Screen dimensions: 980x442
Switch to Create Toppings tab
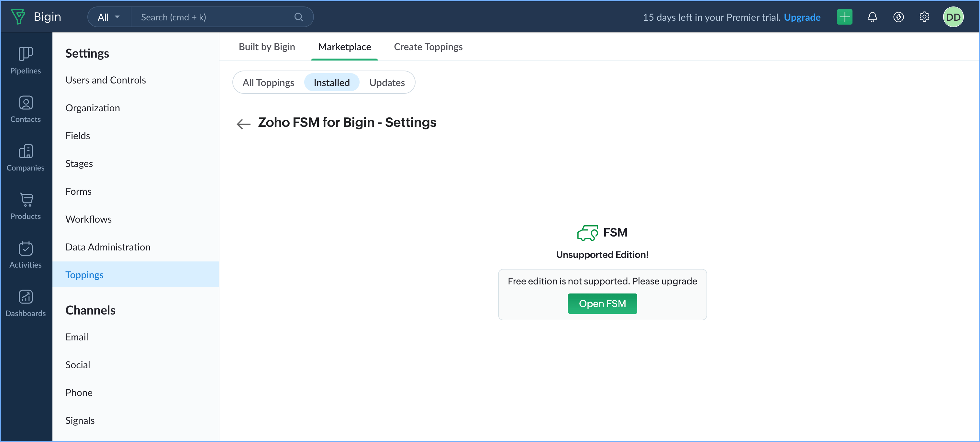[x=428, y=47]
